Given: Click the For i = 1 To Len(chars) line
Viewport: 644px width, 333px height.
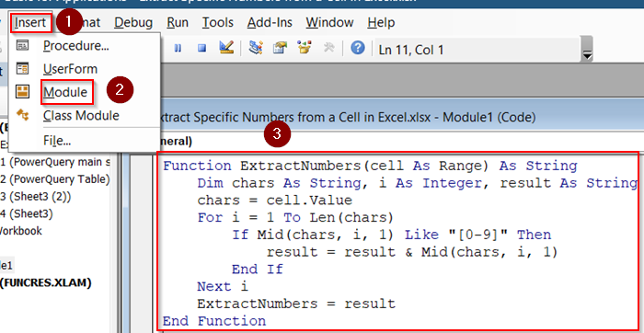Looking at the screenshot, I should (x=295, y=218).
